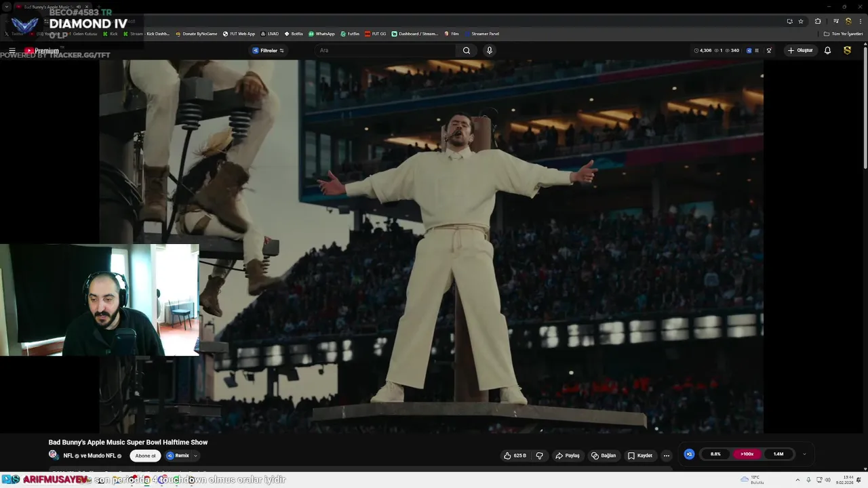Expand the chevron next to Remix
The height and width of the screenshot is (488, 868).
point(195,455)
